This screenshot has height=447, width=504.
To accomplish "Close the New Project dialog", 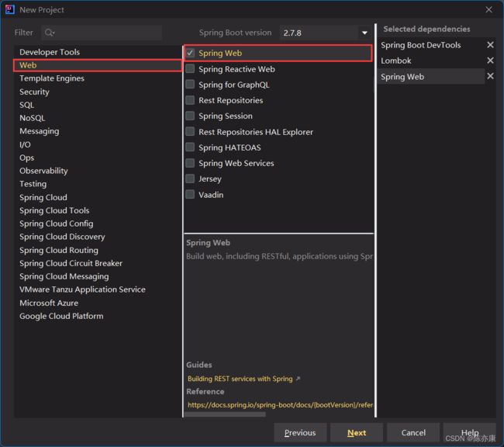I will pyautogui.click(x=489, y=9).
